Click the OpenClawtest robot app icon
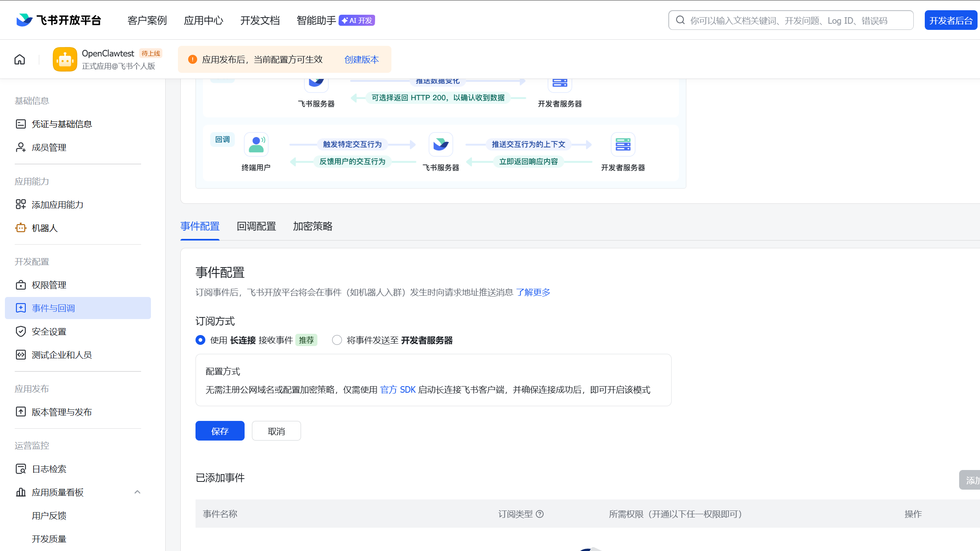The width and height of the screenshot is (980, 551). click(65, 60)
